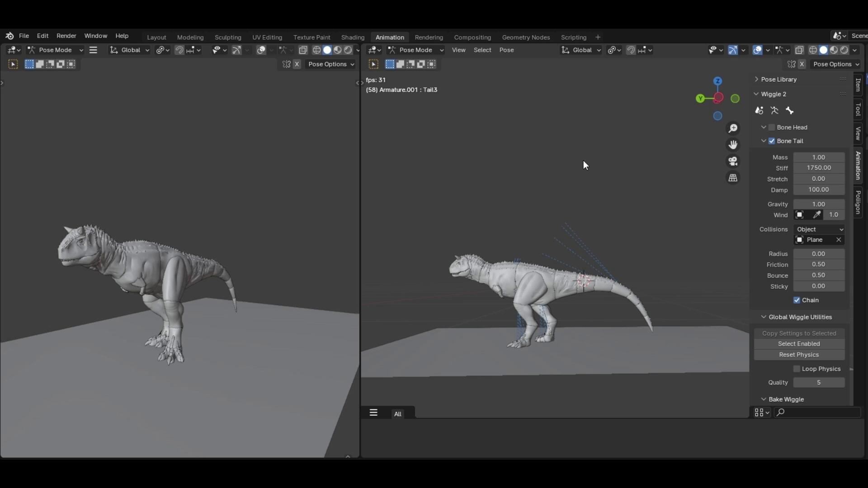Click the Friction value slider 0.50
Viewport: 868px width, 488px height.
(x=819, y=265)
